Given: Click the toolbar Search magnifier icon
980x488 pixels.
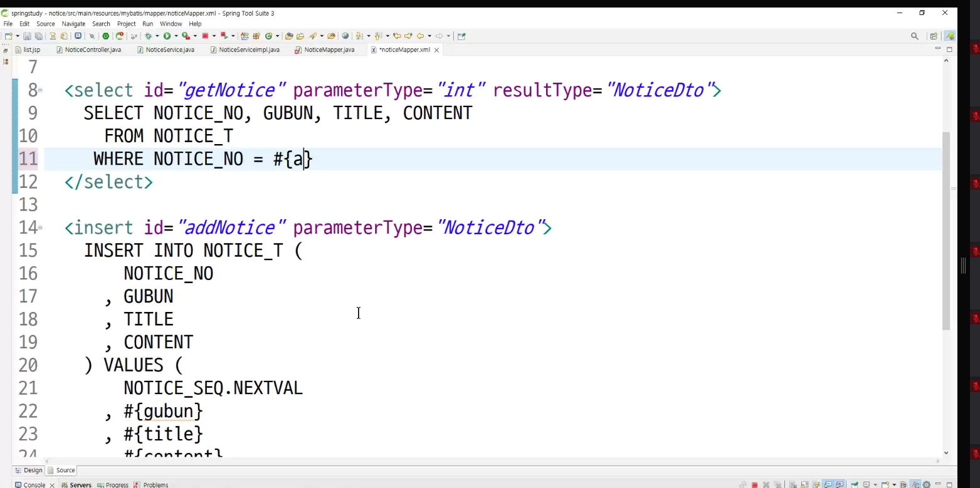Looking at the screenshot, I should pos(915,36).
